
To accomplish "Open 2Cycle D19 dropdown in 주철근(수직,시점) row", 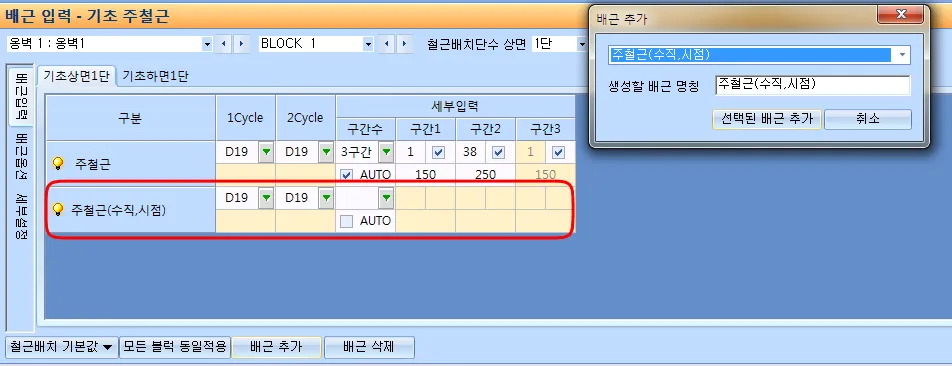I will click(326, 198).
